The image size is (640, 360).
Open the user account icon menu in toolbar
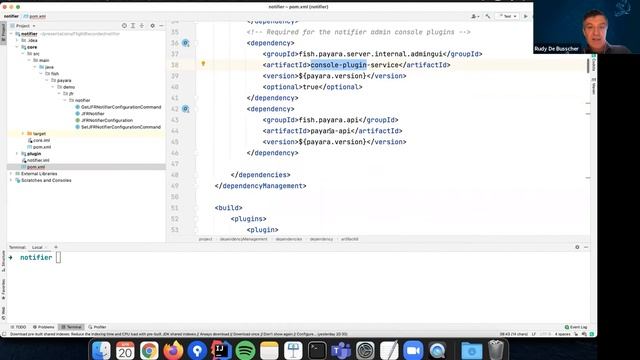tap(475, 16)
